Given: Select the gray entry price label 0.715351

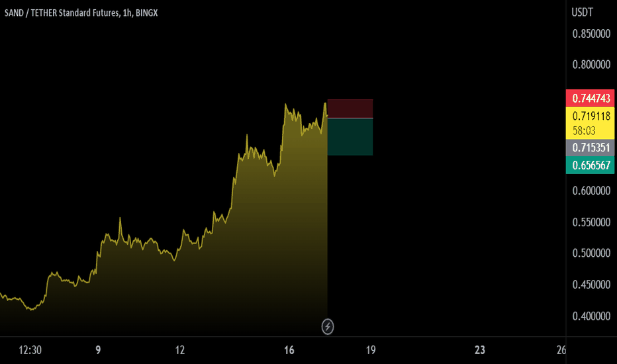Looking at the screenshot, I should 591,148.
